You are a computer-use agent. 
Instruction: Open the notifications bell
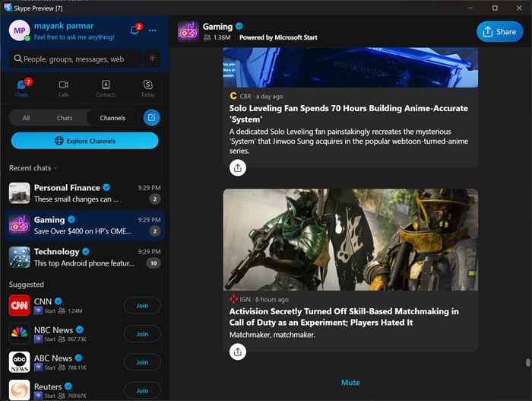coord(135,30)
